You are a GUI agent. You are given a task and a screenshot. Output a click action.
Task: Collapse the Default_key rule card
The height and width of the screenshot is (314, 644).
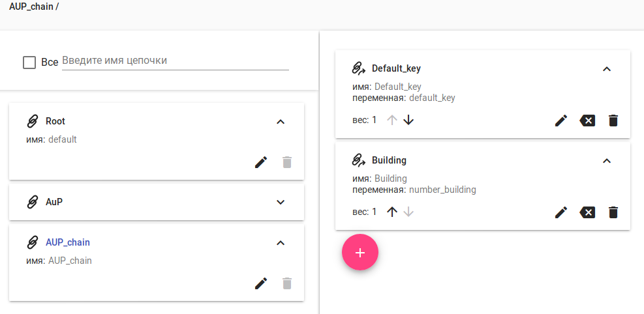click(607, 68)
